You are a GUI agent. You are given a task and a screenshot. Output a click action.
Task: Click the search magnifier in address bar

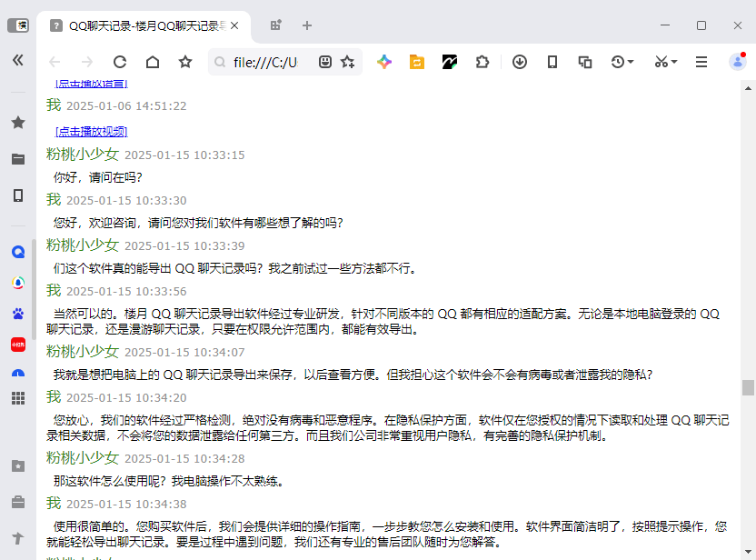220,62
